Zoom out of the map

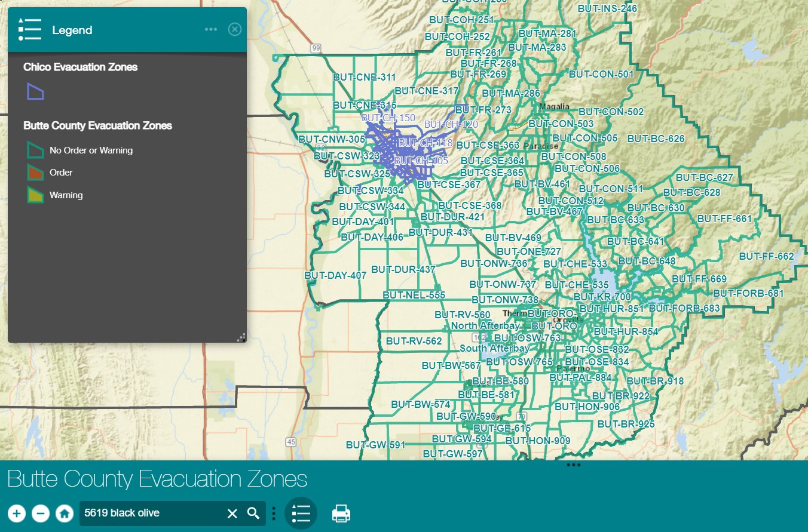pyautogui.click(x=40, y=513)
